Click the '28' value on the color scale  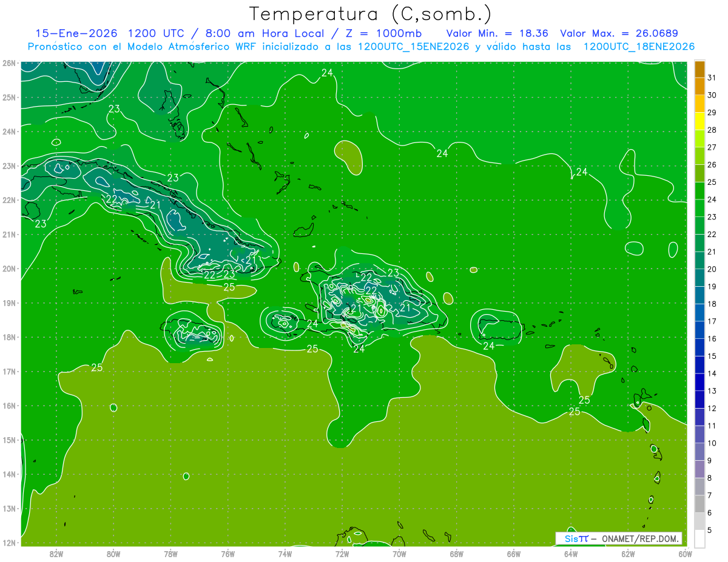712,130
